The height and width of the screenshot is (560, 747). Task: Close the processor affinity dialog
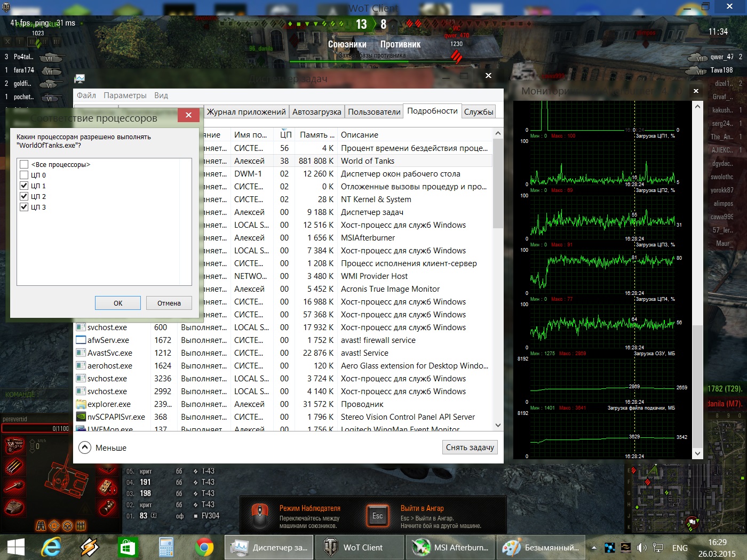click(188, 115)
